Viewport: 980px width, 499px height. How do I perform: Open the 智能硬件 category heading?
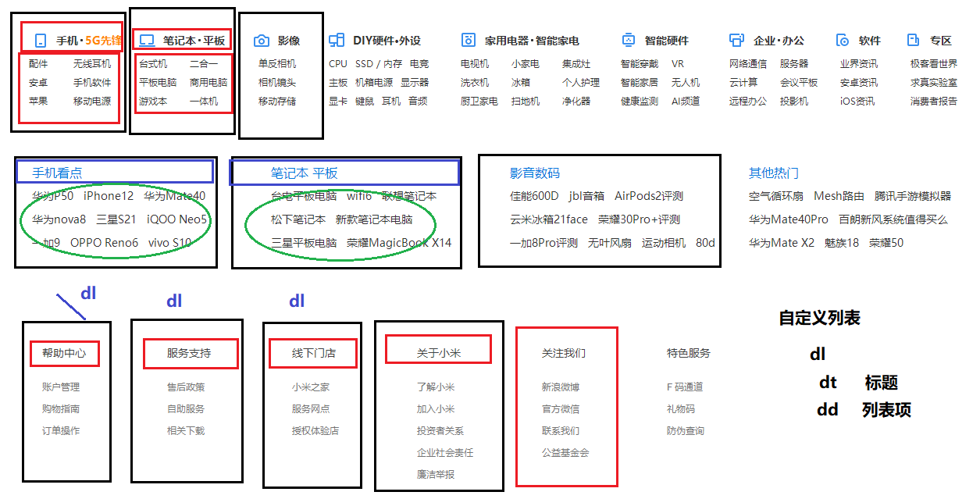pos(667,41)
